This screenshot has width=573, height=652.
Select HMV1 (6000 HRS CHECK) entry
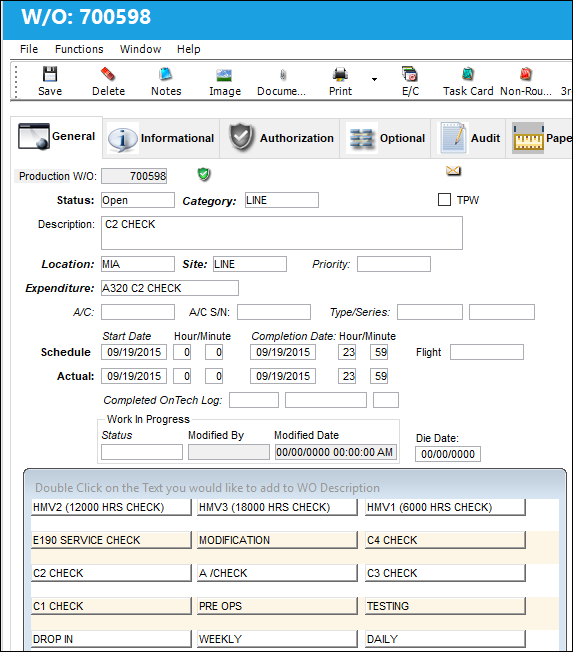click(x=445, y=507)
